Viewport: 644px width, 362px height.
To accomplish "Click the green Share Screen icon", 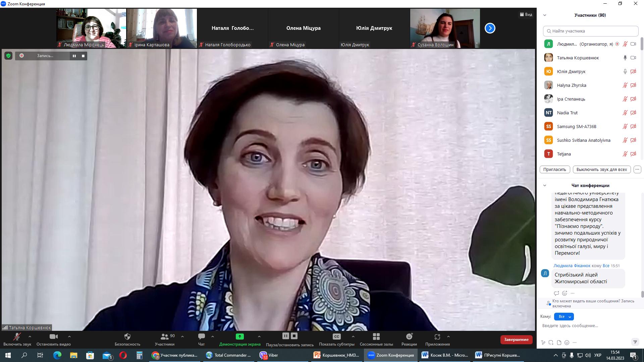I will coord(239,337).
